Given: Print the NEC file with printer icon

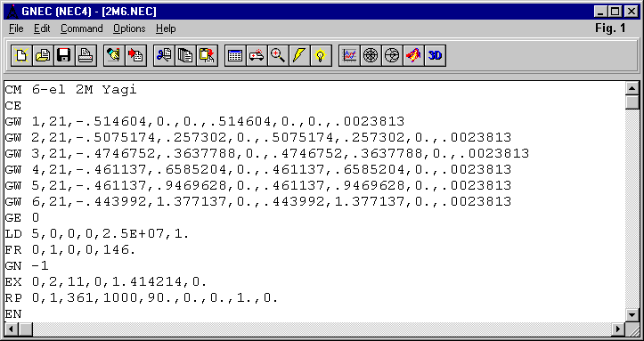Looking at the screenshot, I should [86, 55].
